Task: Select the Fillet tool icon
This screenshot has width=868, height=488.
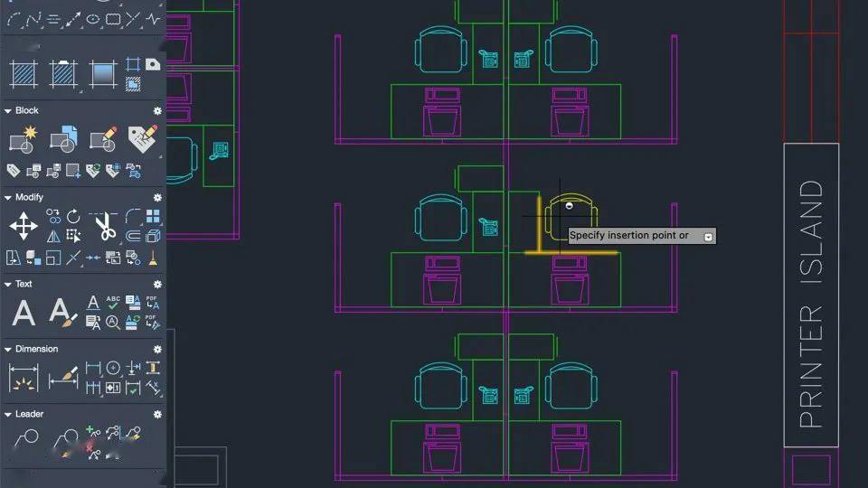Action: [x=133, y=215]
